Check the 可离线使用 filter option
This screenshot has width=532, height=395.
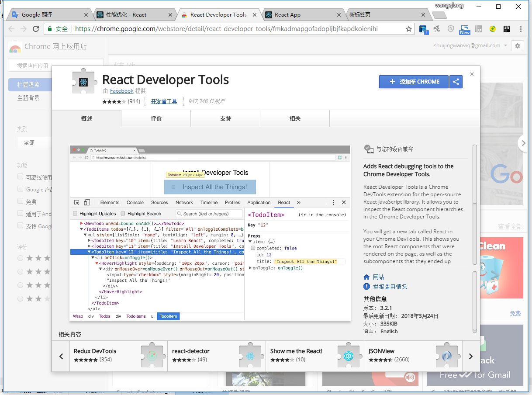[x=20, y=177]
